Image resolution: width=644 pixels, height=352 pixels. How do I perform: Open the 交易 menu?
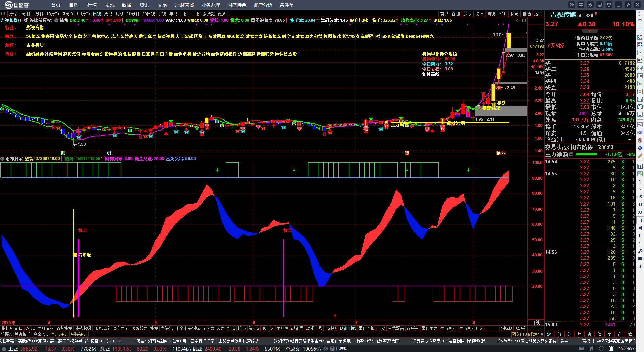coord(162,5)
